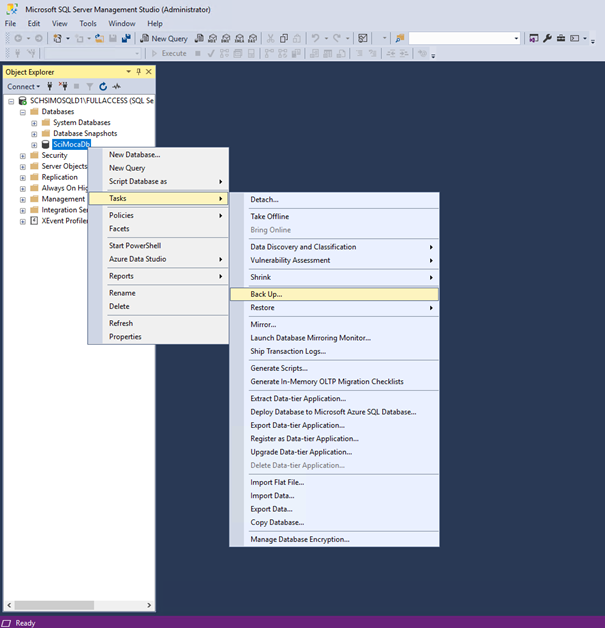Choose Export Data-tier Application... option

[x=334, y=425]
